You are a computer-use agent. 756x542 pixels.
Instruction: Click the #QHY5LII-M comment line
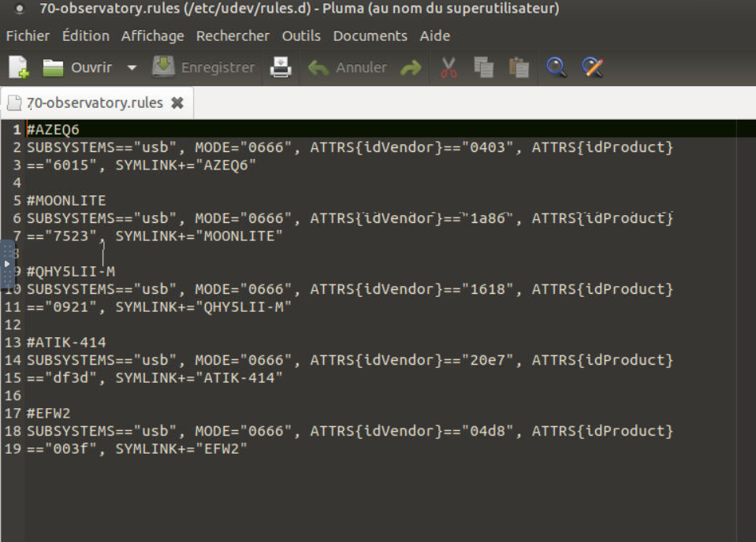(x=71, y=271)
